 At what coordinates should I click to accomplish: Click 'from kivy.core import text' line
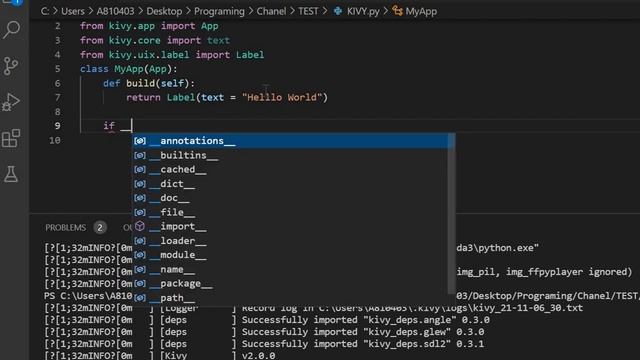[x=155, y=40]
